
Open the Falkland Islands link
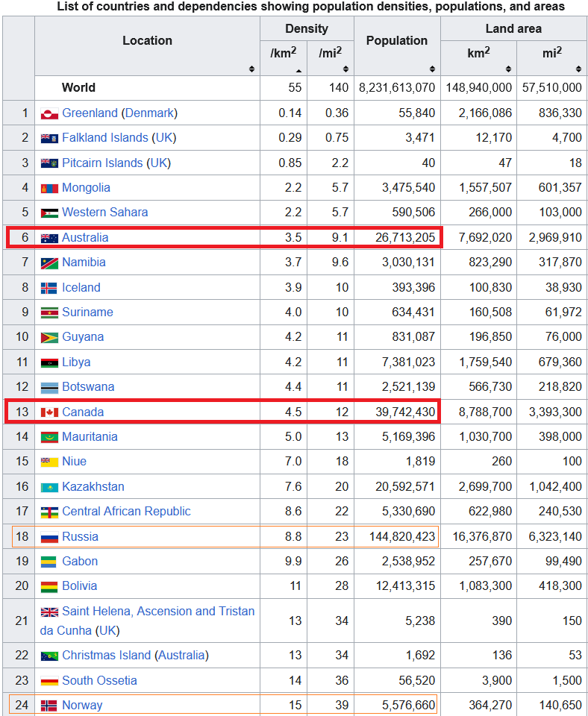click(105, 137)
